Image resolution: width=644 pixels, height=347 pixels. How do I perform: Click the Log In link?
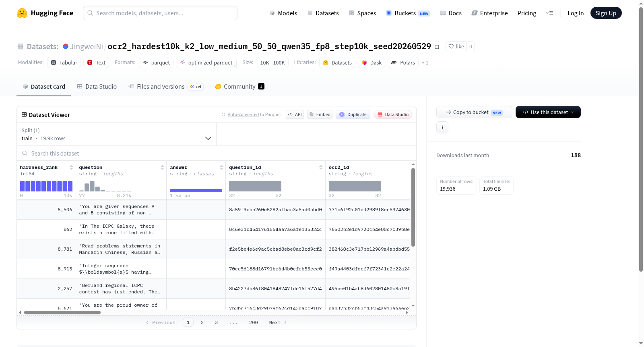pos(576,13)
